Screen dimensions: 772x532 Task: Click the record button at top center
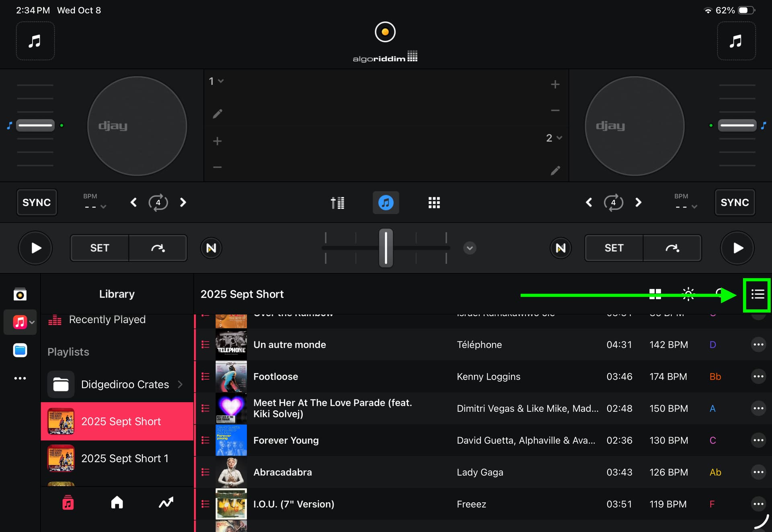tap(385, 32)
